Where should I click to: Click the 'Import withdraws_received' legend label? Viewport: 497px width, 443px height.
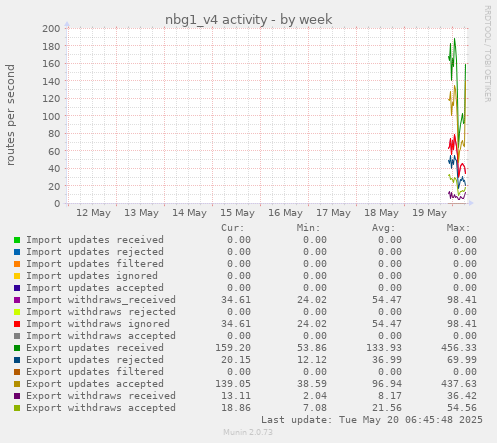click(x=101, y=300)
